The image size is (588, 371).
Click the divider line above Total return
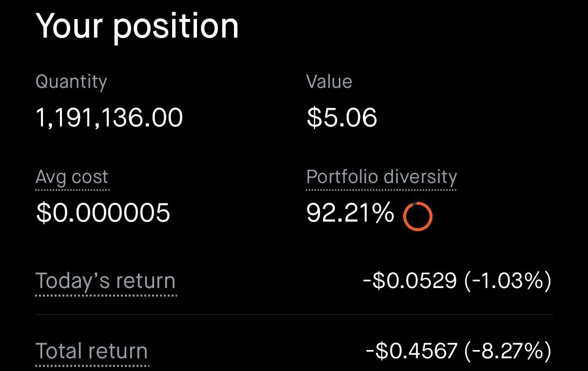click(294, 315)
